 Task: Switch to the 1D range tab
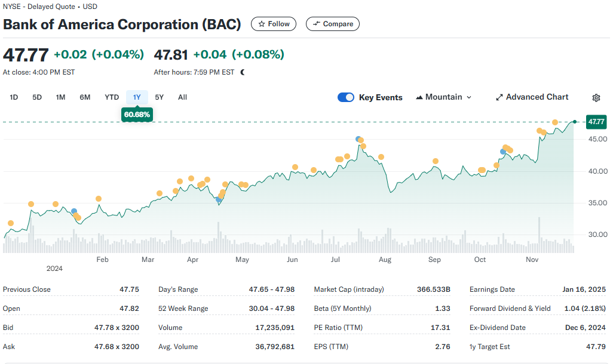pos(14,97)
